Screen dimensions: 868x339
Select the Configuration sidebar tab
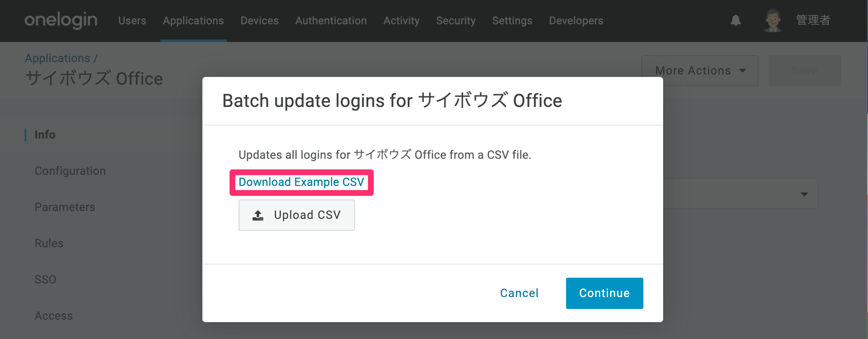(x=70, y=171)
